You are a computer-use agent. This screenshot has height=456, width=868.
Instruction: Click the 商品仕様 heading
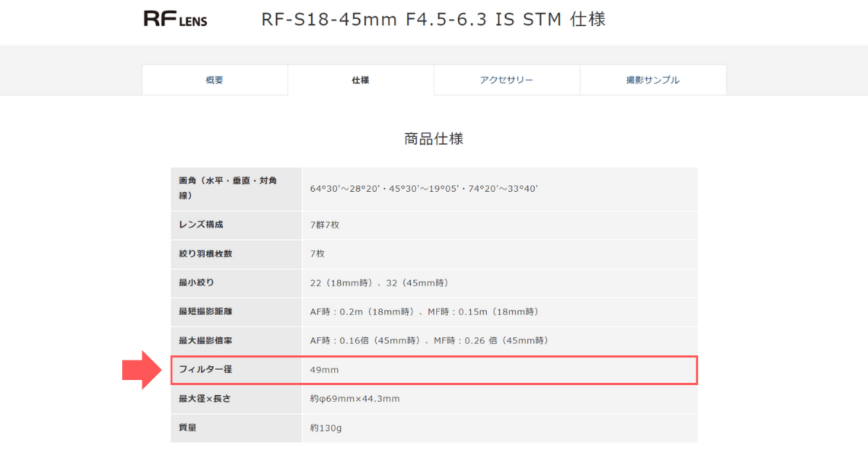[433, 138]
